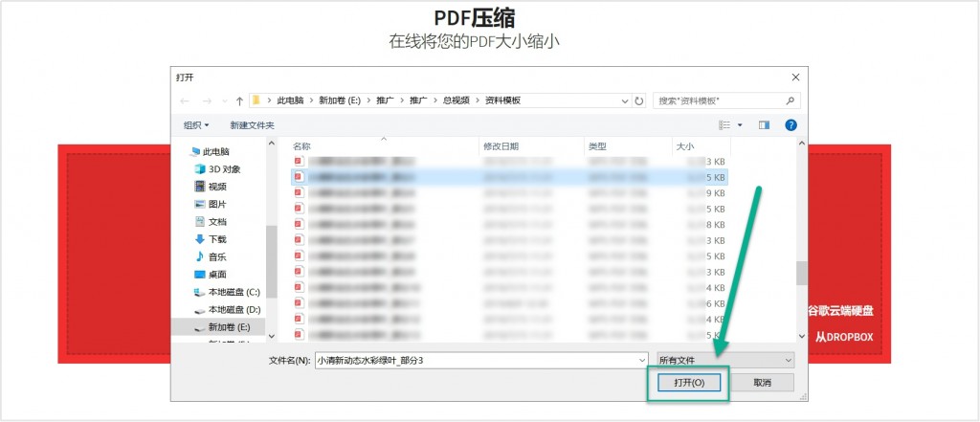Sort files by 类型 column
This screenshot has height=422, width=980.
[597, 146]
